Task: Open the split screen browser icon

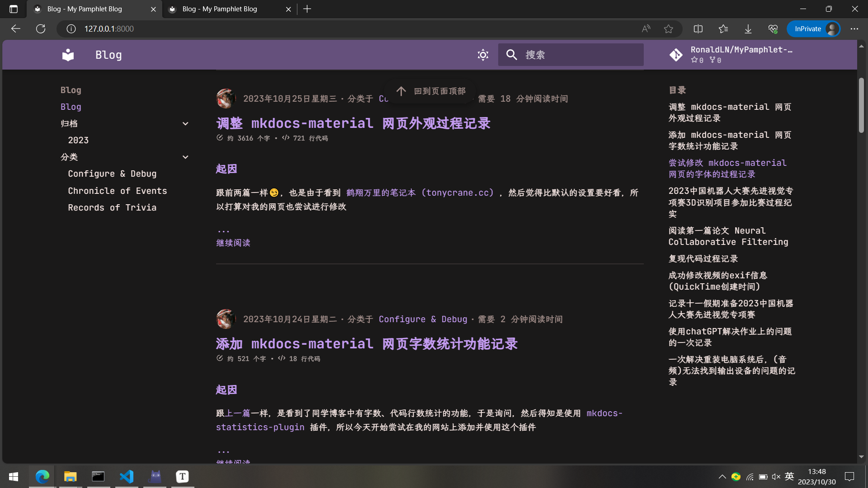Action: pyautogui.click(x=698, y=29)
